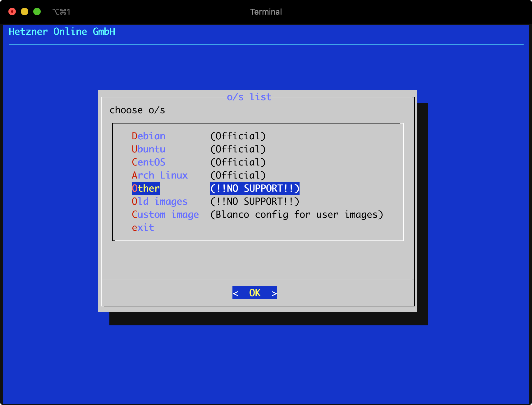Click the red close window button
Viewport: 532px width, 405px height.
(12, 12)
